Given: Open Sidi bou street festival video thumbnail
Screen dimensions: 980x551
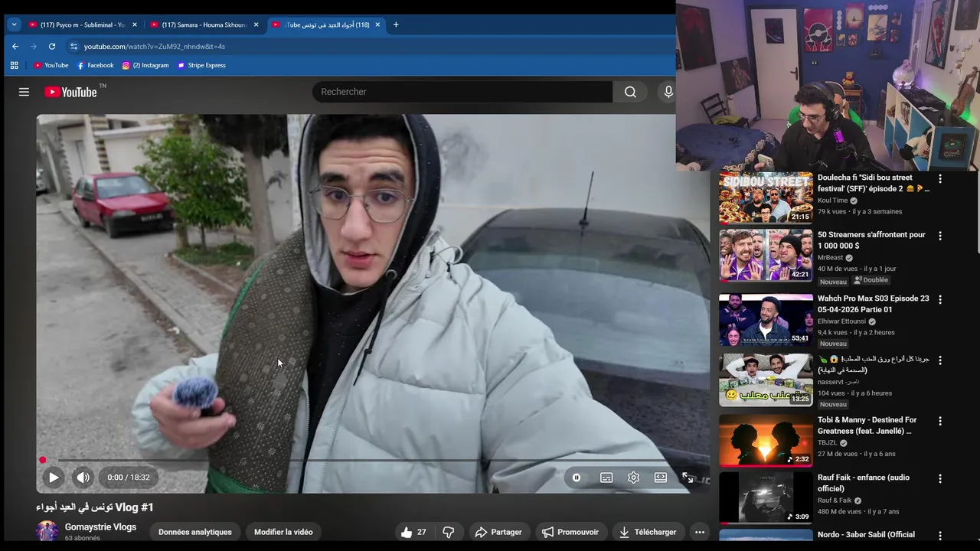Looking at the screenshot, I should [x=766, y=197].
